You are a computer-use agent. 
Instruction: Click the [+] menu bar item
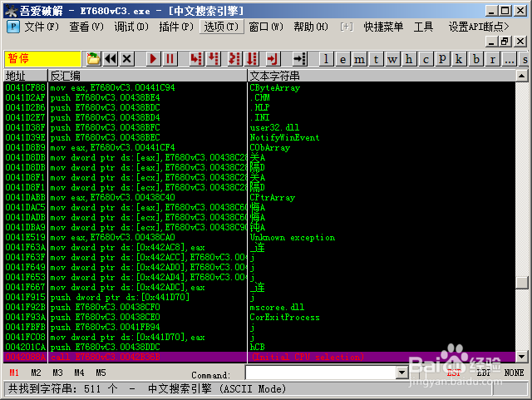click(347, 27)
